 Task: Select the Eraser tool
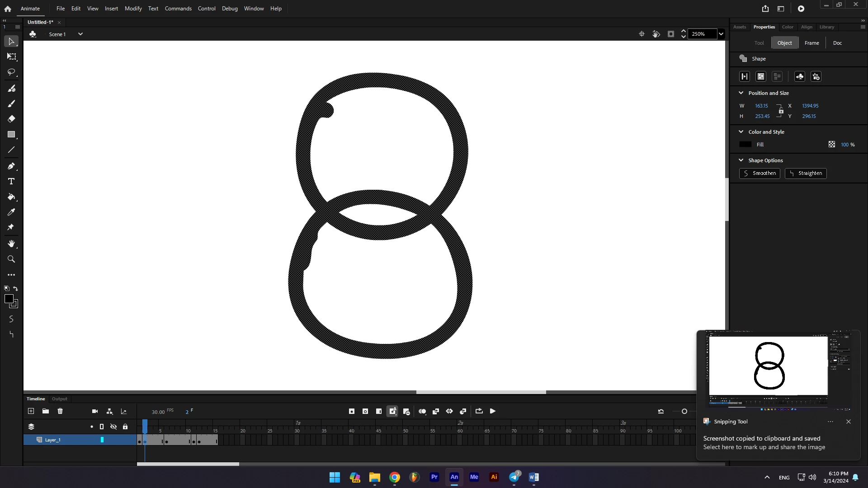(x=11, y=119)
